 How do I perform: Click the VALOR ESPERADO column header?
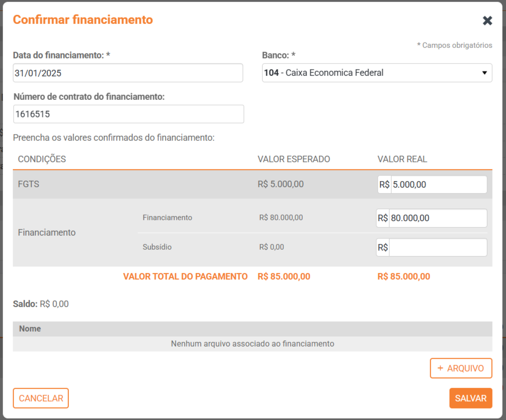tap(294, 160)
